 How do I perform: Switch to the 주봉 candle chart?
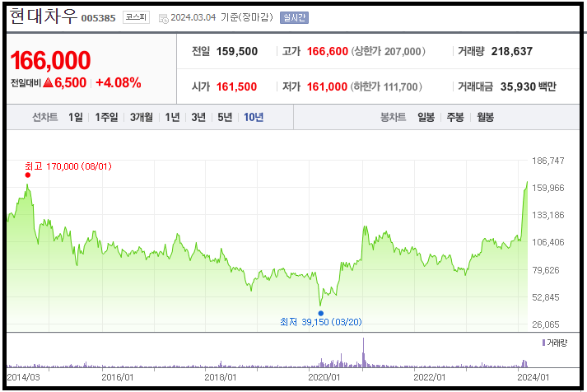click(x=455, y=117)
